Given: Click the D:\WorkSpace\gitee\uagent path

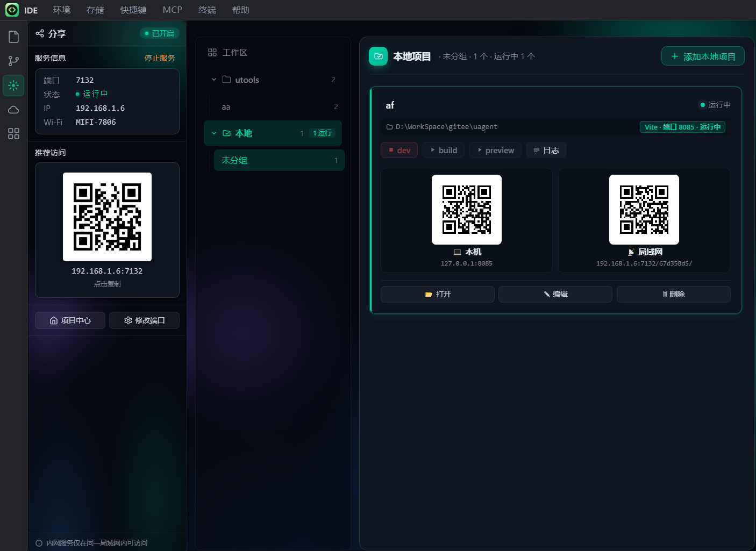Looking at the screenshot, I should (x=446, y=127).
